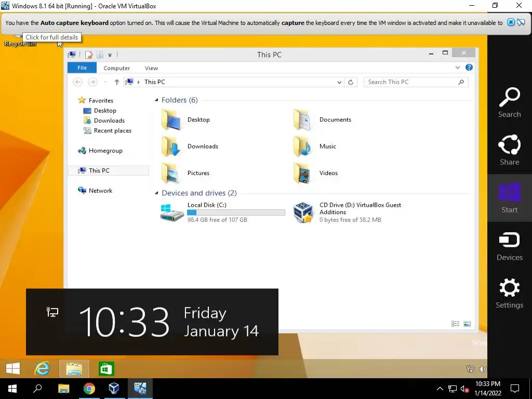The width and height of the screenshot is (532, 399).
Task: Open the Pictures folder icon
Action: pos(170,173)
